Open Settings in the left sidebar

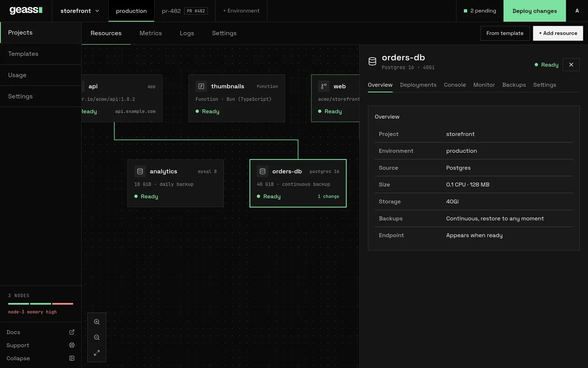pyautogui.click(x=40, y=96)
